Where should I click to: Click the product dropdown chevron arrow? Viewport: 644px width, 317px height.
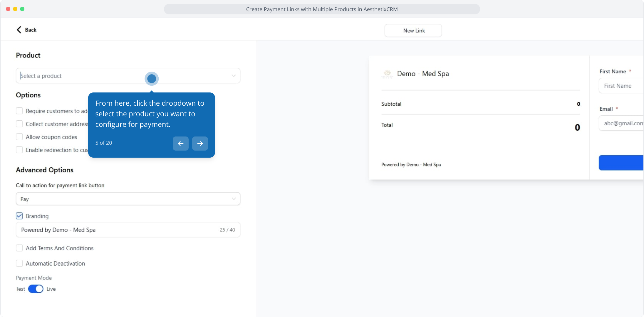(x=234, y=76)
